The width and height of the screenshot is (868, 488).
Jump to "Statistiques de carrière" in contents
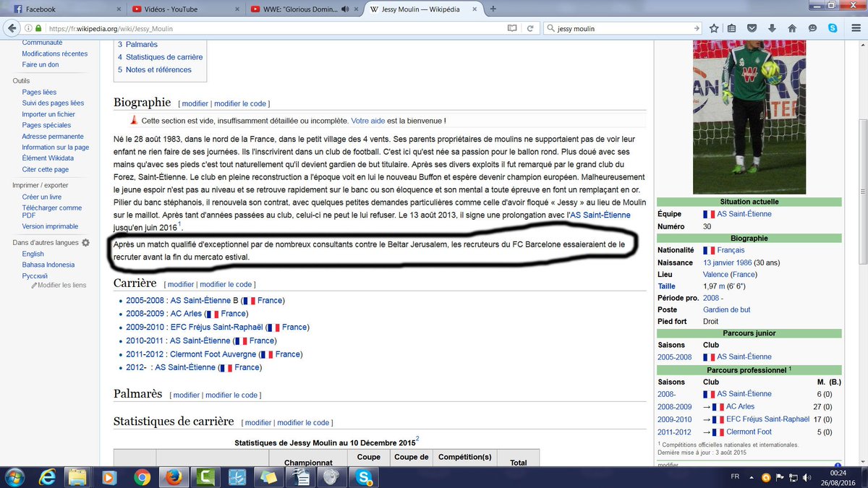click(164, 57)
